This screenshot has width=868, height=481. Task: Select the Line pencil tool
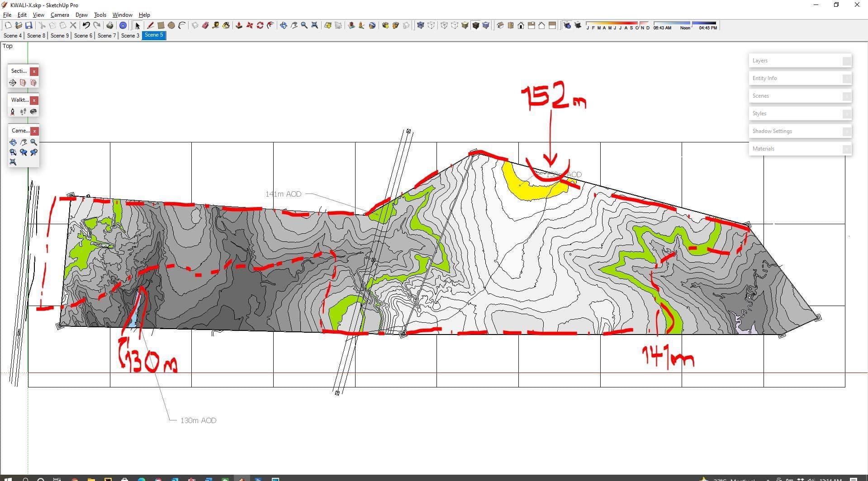coord(150,26)
